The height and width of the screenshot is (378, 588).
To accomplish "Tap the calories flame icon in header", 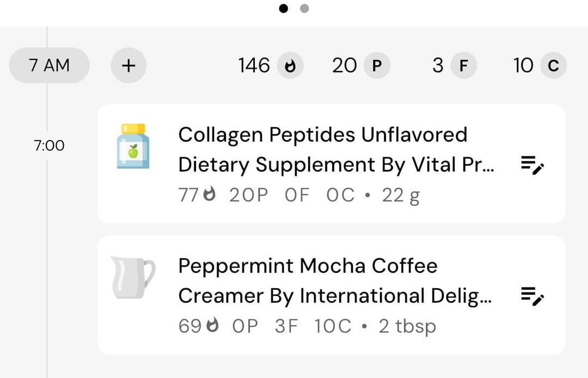I will click(290, 65).
